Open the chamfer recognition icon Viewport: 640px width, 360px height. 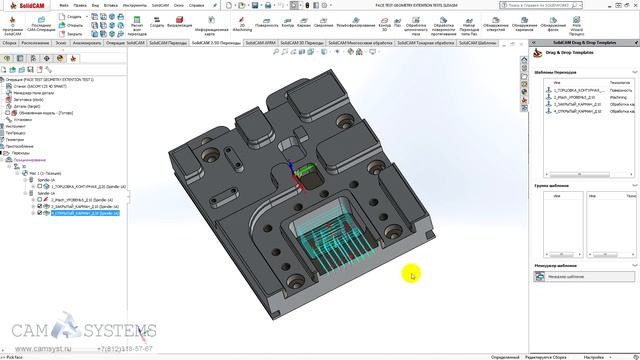click(553, 20)
